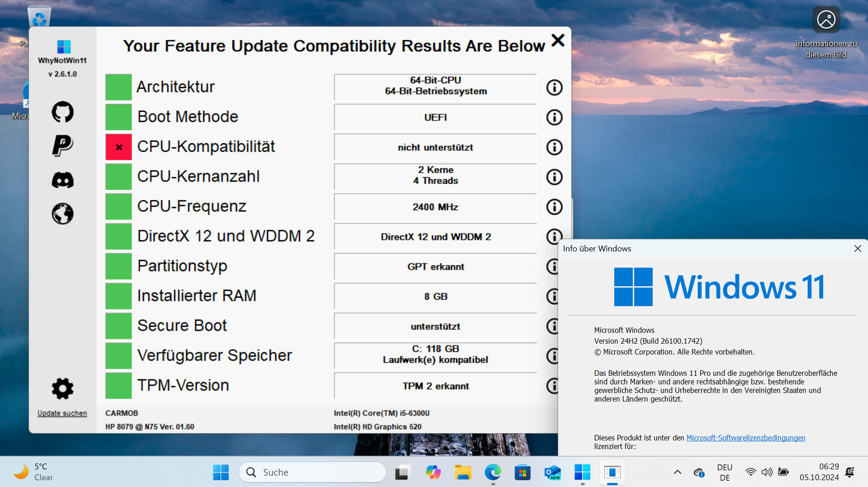The height and width of the screenshot is (487, 868).
Task: Switch to the winver taskbar icon
Action: tap(612, 472)
